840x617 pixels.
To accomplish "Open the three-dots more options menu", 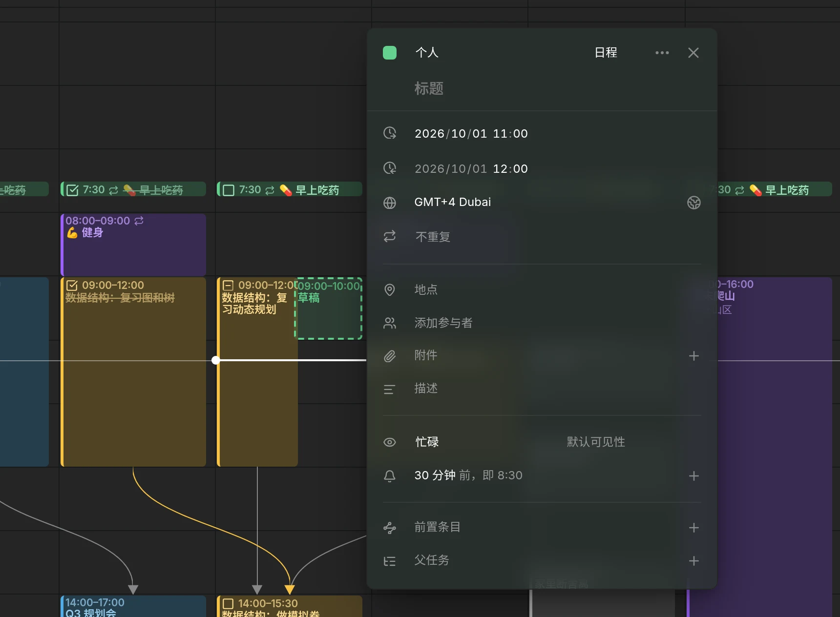I will click(662, 53).
